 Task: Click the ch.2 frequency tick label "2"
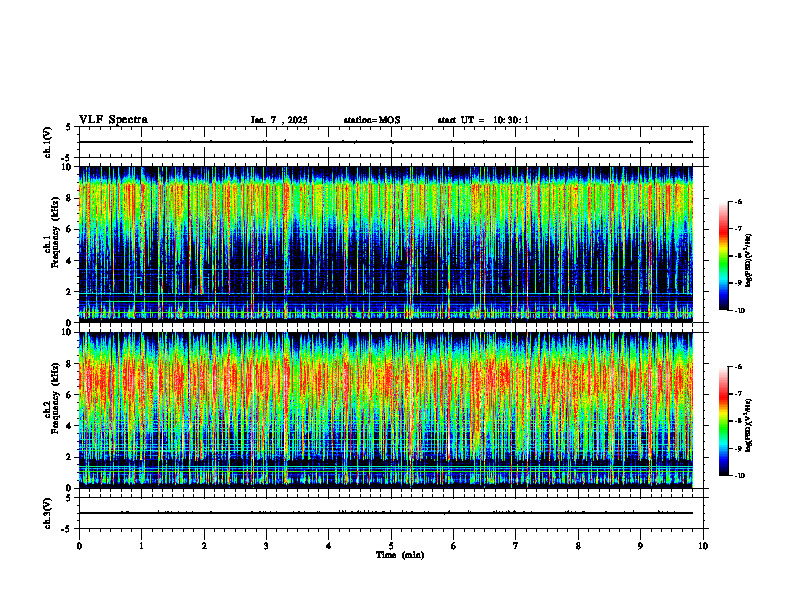[69, 457]
